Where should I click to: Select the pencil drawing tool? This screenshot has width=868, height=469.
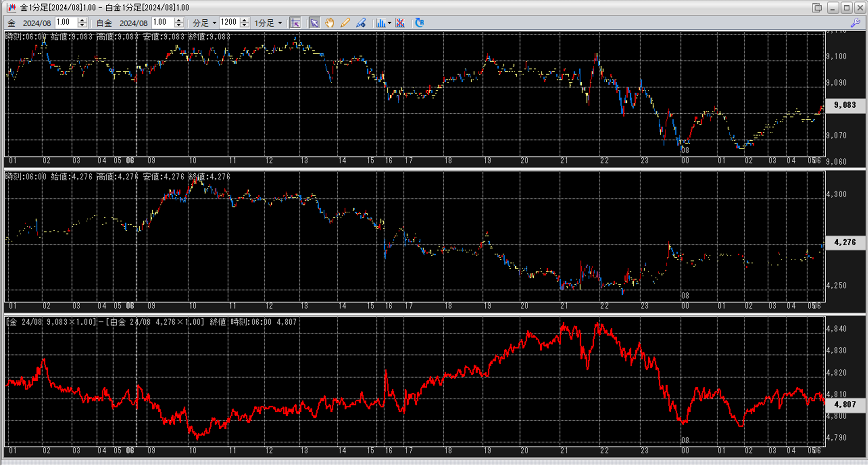click(345, 23)
